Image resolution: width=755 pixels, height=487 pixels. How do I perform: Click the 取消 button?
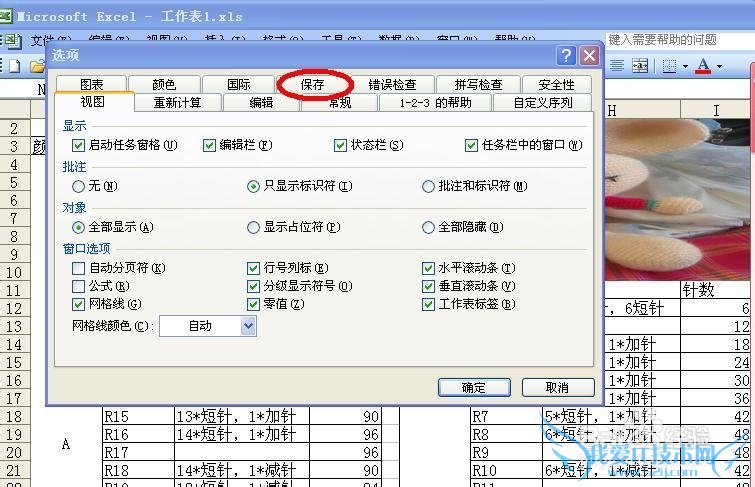coord(558,387)
